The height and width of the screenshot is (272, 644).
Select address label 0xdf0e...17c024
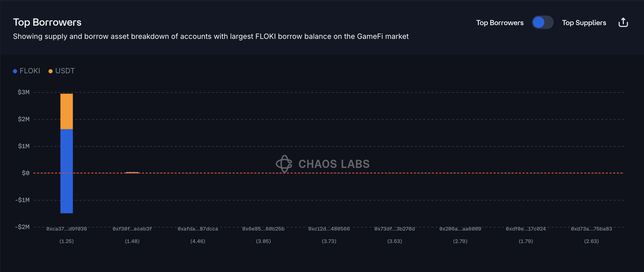click(526, 229)
